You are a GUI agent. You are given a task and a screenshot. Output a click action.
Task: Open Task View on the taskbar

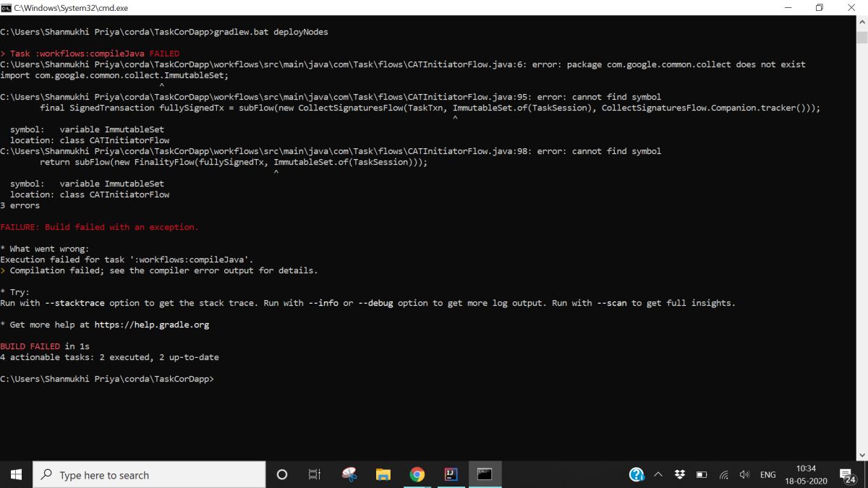pyautogui.click(x=315, y=475)
